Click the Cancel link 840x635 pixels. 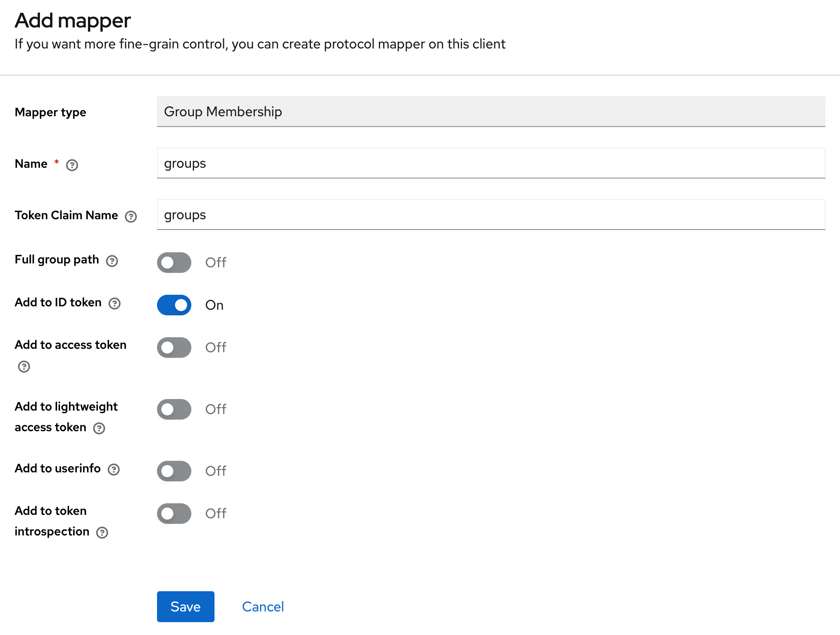[x=263, y=607]
